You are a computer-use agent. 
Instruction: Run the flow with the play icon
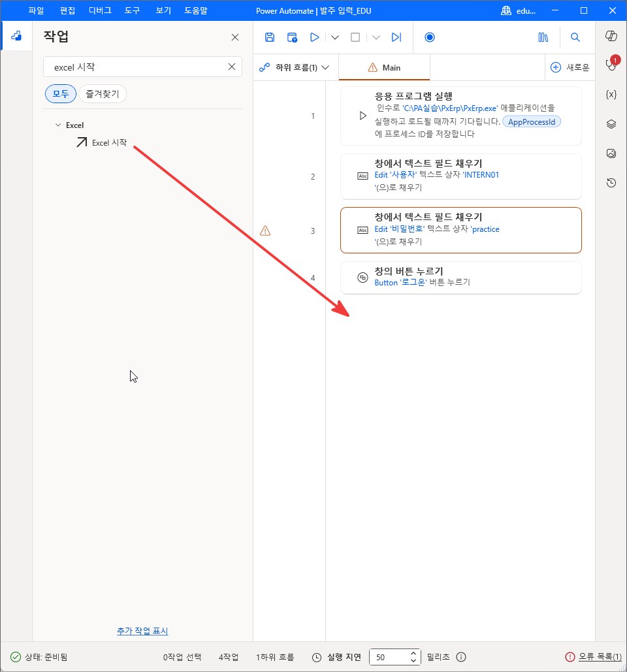coord(314,37)
